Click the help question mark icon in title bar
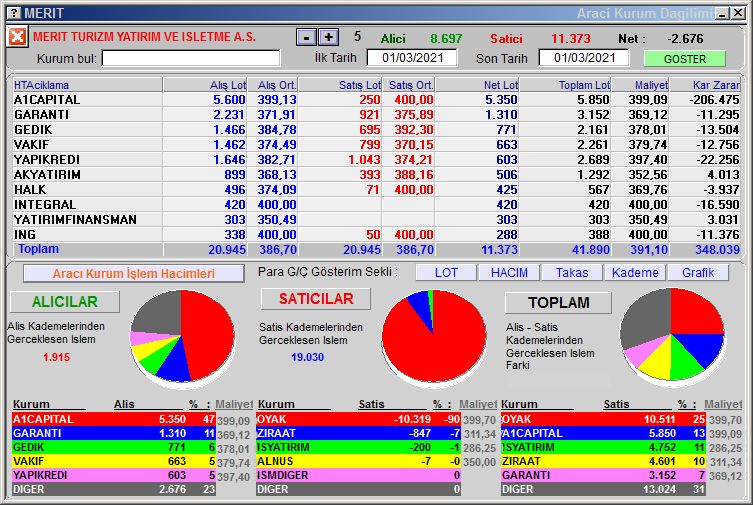 (x=15, y=13)
